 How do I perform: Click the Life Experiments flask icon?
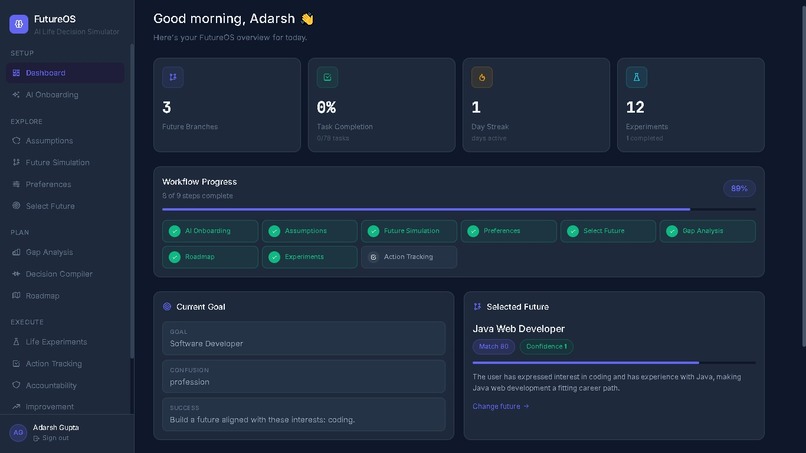(x=16, y=341)
